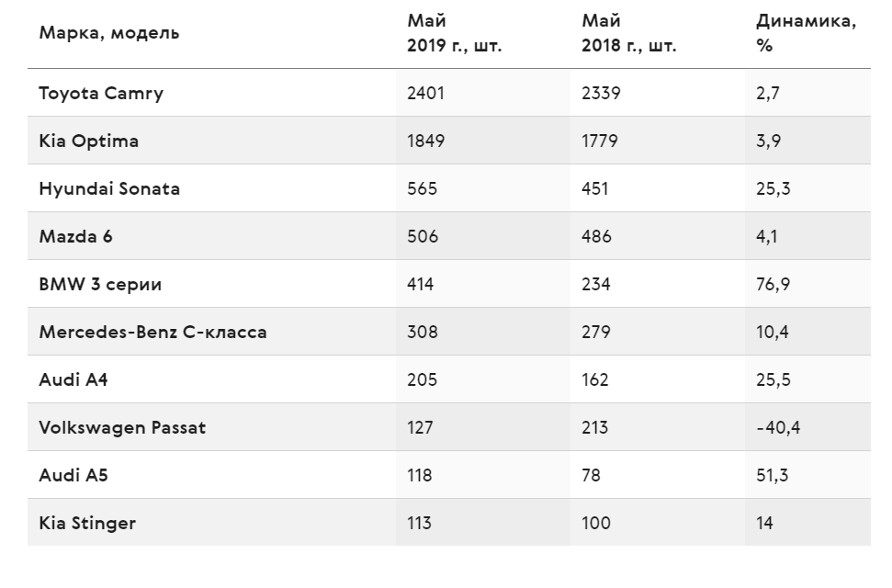Select the 1779 value in May 2018 column
892x588 pixels.
[600, 141]
